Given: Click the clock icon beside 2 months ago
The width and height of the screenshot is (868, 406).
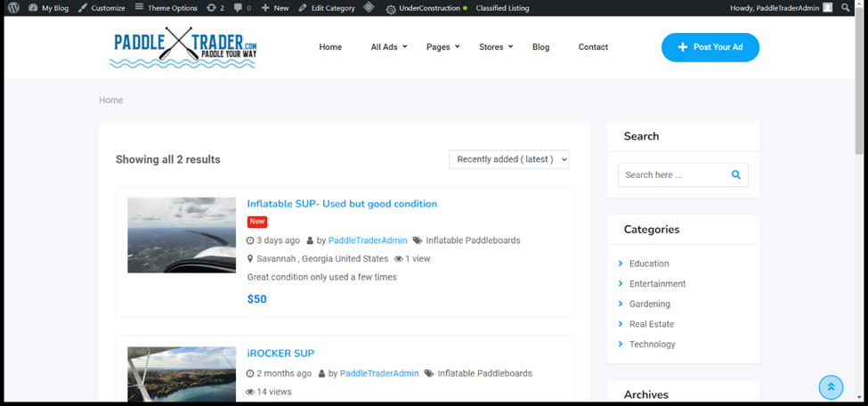Looking at the screenshot, I should (x=250, y=374).
